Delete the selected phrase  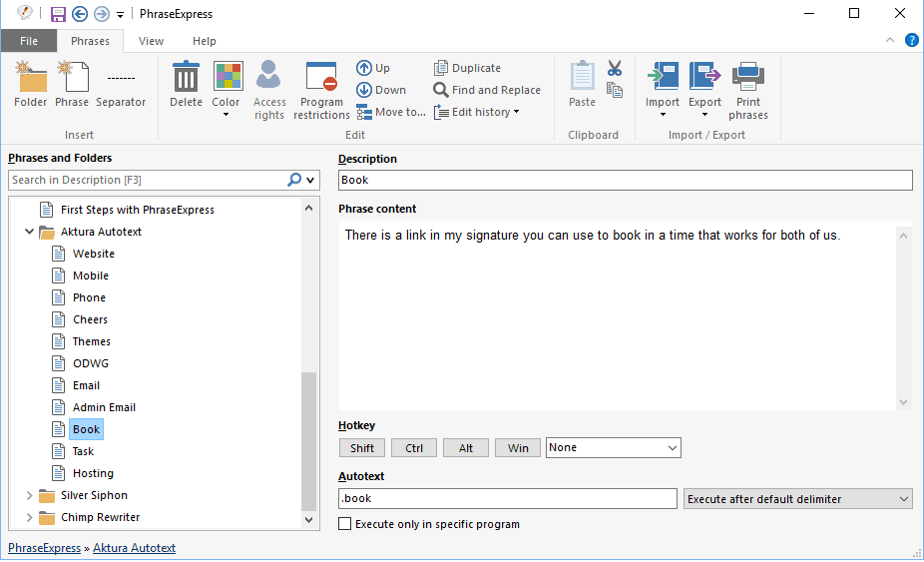click(x=186, y=84)
